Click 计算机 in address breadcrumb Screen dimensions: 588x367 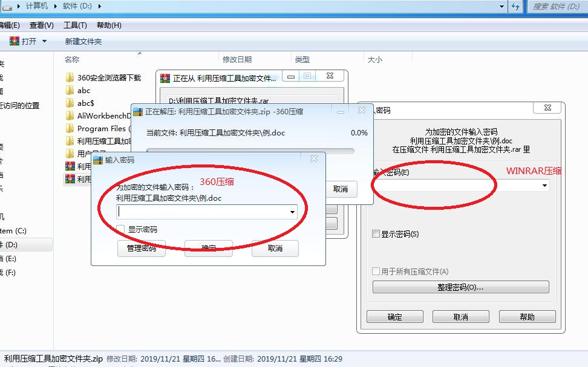(37, 6)
